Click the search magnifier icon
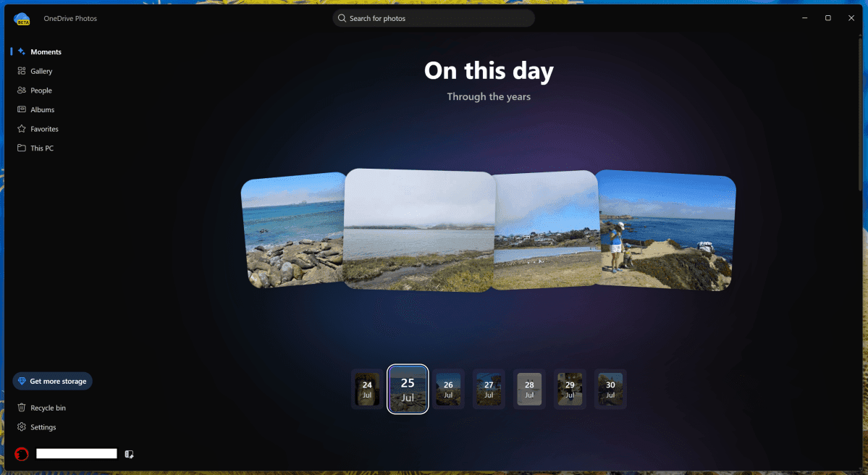868x475 pixels. coord(342,18)
